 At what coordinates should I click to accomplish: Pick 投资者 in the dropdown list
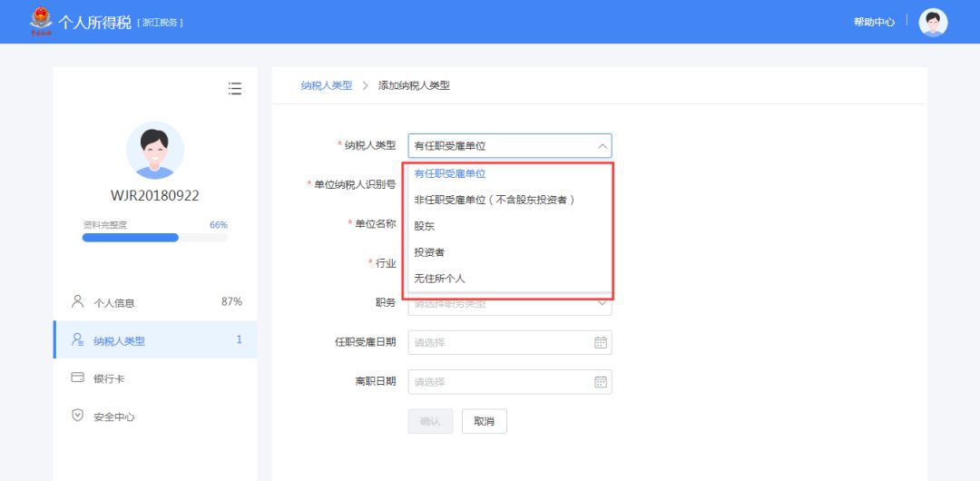point(429,252)
